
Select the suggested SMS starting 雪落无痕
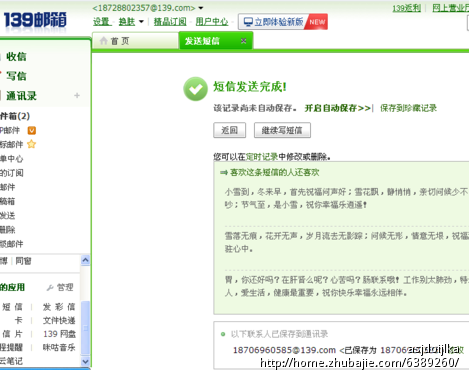point(346,242)
